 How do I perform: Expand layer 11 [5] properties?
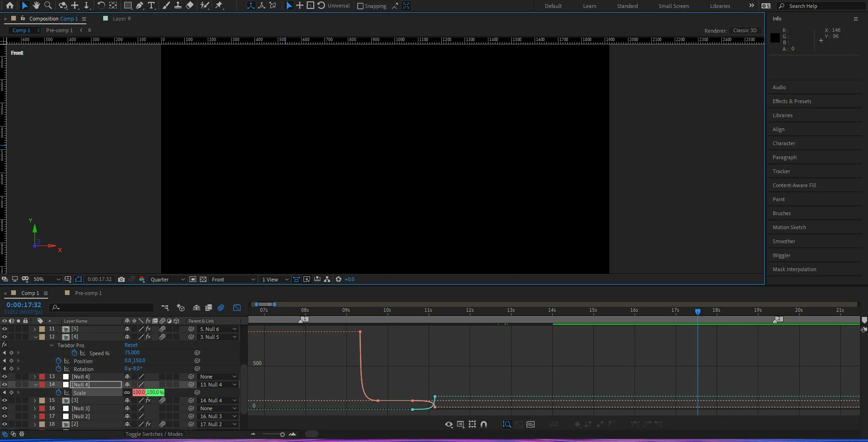(35, 329)
